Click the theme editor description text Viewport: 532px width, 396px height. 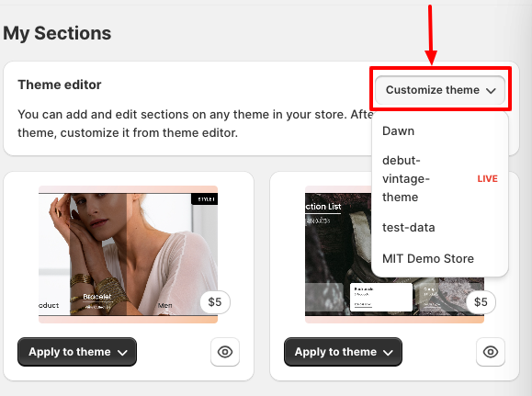click(195, 123)
